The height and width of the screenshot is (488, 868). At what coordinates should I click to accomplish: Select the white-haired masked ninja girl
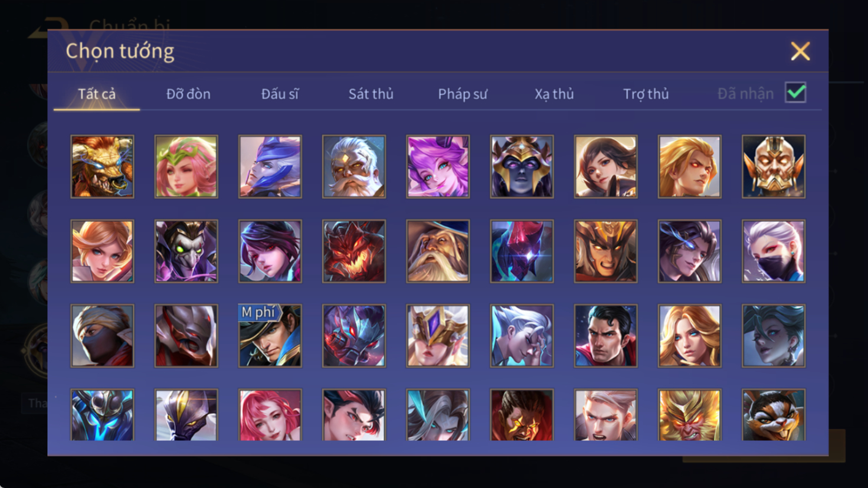click(773, 251)
